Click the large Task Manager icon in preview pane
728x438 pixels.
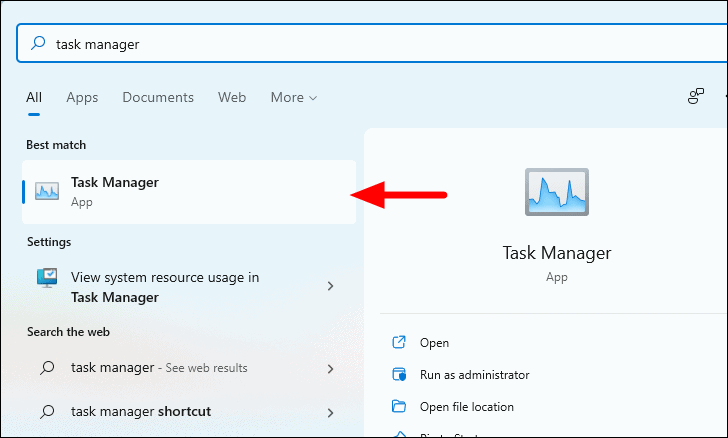557,192
